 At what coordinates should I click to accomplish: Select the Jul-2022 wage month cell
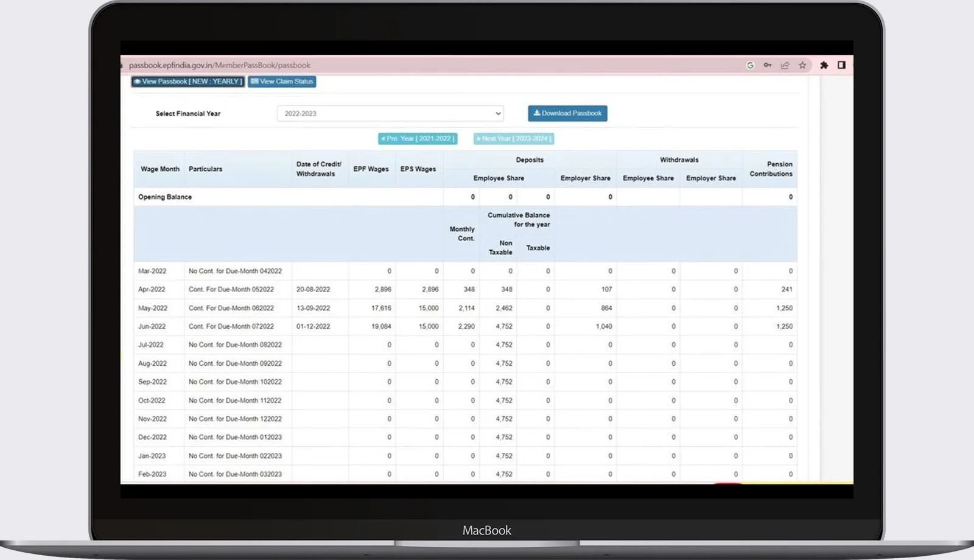(x=151, y=345)
